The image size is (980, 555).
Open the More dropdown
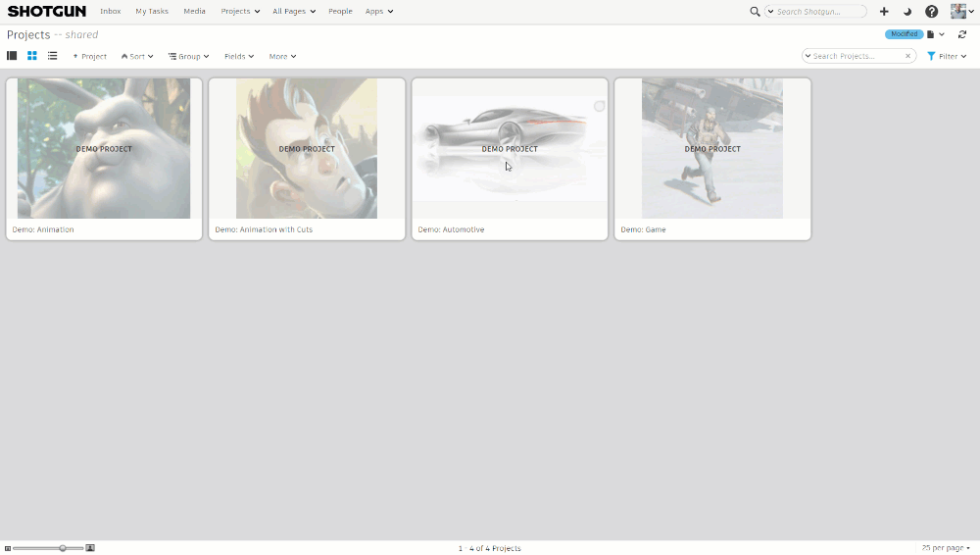point(282,56)
